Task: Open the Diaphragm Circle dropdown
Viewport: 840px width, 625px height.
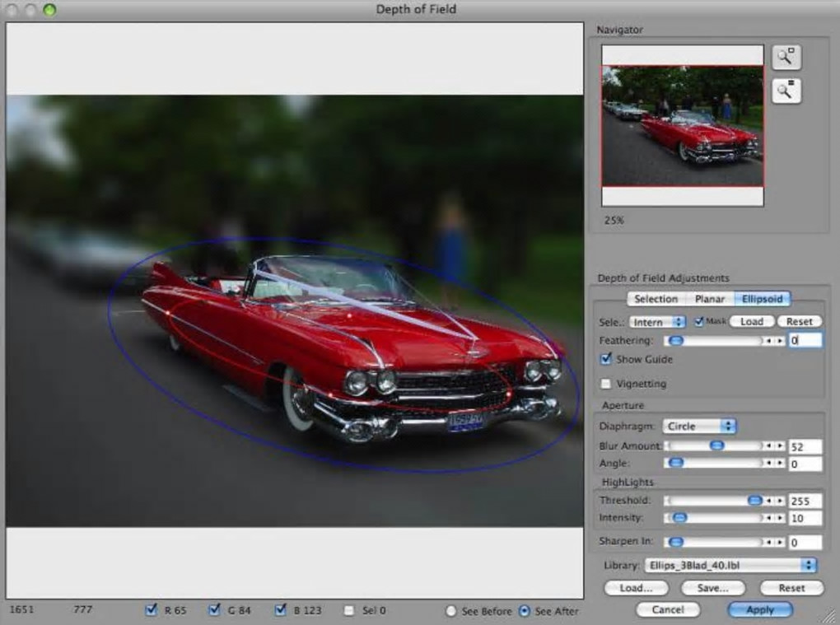Action: point(700,427)
